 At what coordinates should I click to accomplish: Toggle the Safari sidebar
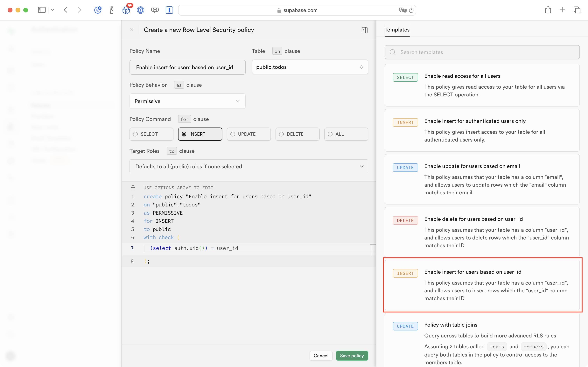(x=42, y=10)
